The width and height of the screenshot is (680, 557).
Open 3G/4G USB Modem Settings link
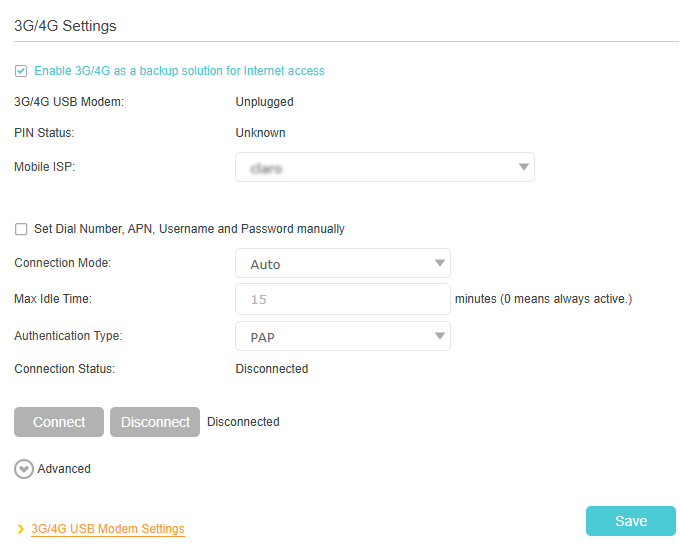tap(108, 529)
